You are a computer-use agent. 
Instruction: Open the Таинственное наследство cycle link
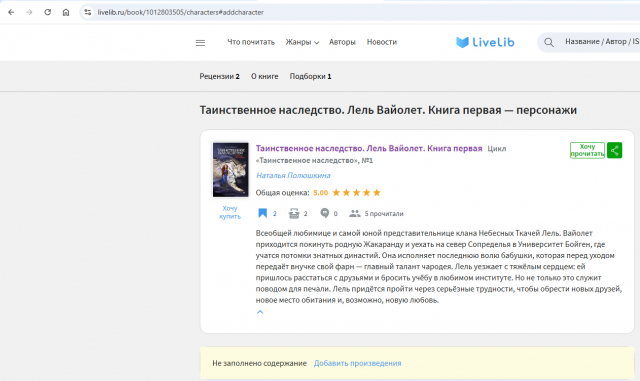click(314, 160)
